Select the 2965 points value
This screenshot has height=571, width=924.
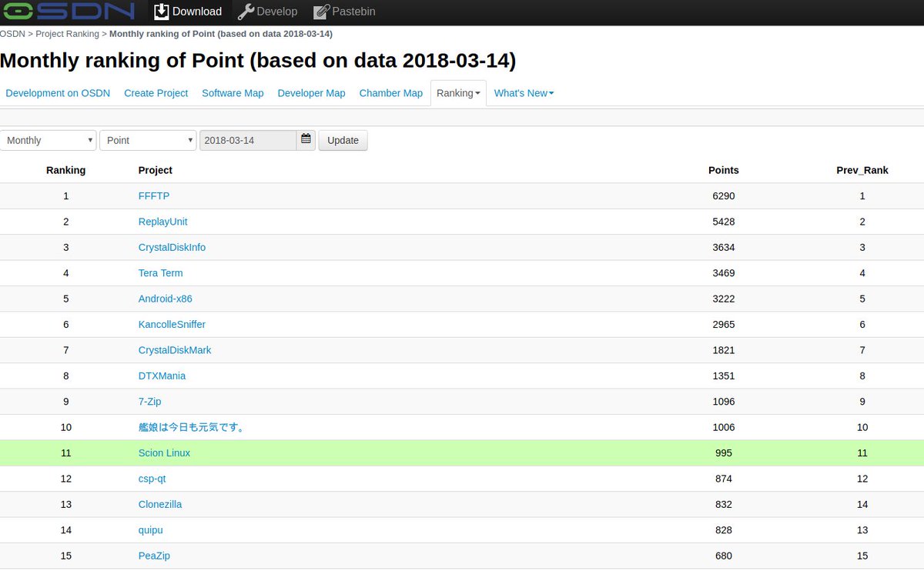click(x=724, y=325)
